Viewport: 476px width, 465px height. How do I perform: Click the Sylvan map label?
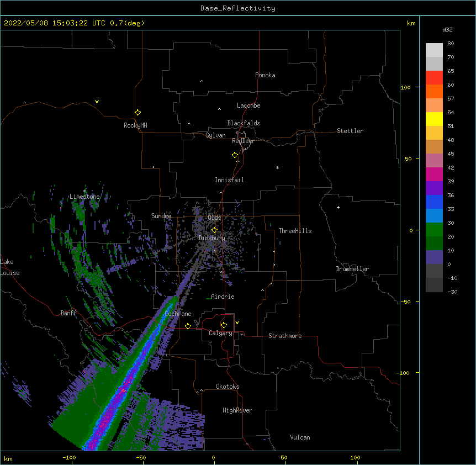(x=215, y=135)
